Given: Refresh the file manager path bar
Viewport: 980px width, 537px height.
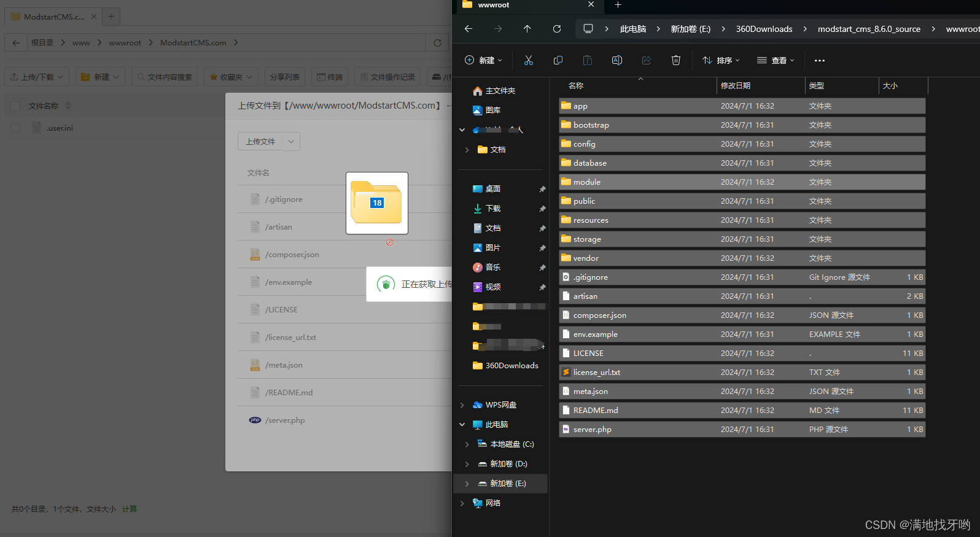Looking at the screenshot, I should pos(437,43).
